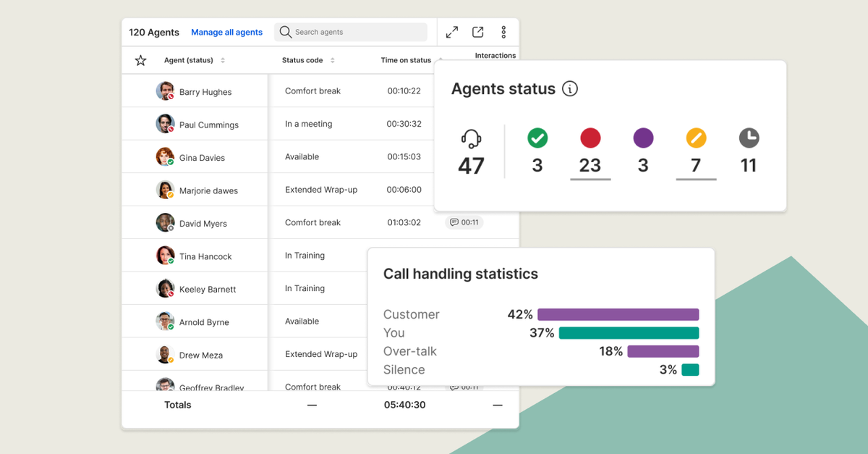Viewport: 868px width, 454px height.
Task: Click the Time on status column header
Action: tap(406, 60)
